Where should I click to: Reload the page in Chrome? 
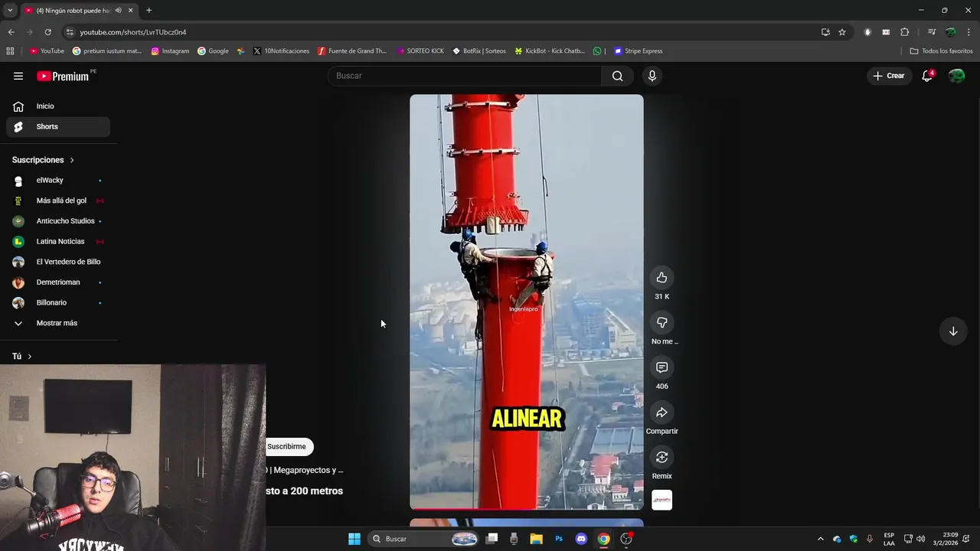click(47, 32)
